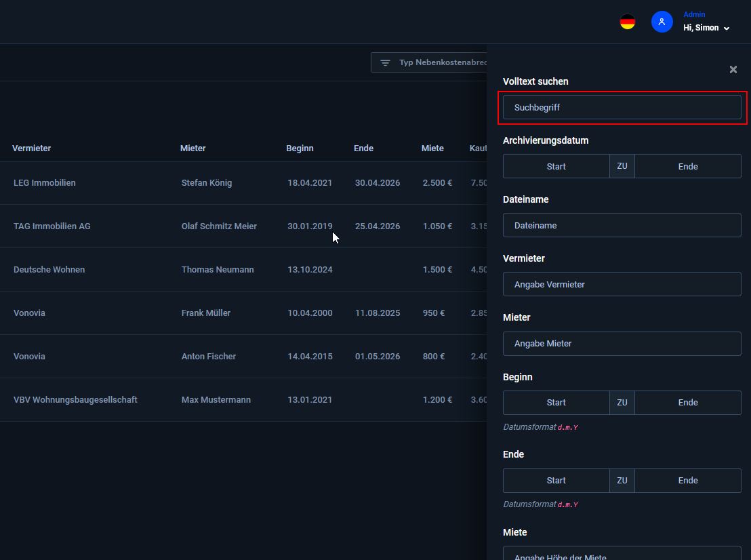Click the filter lines icon beside Typ Nebenkostenabrechnung

tap(385, 63)
